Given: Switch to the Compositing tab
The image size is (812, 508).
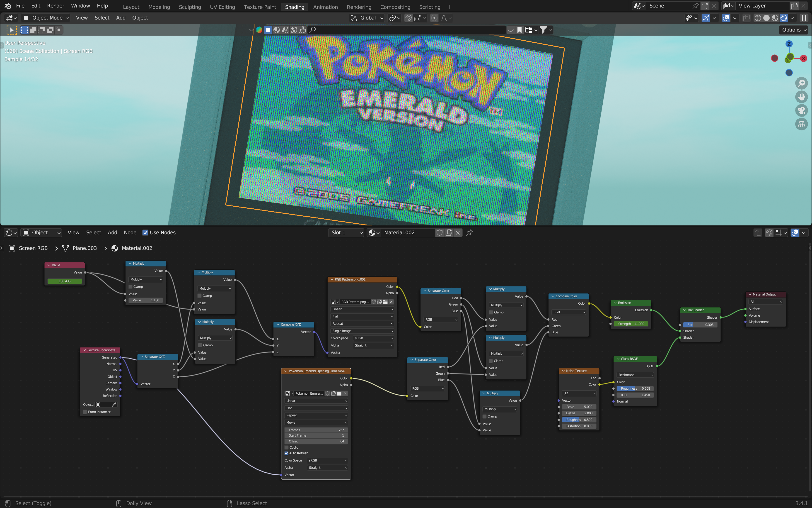Looking at the screenshot, I should [395, 7].
